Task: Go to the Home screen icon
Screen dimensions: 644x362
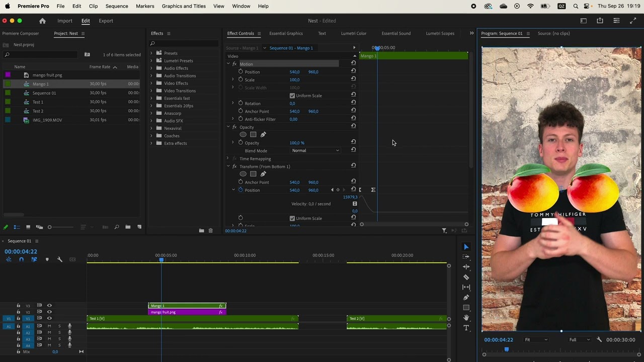Action: click(42, 21)
